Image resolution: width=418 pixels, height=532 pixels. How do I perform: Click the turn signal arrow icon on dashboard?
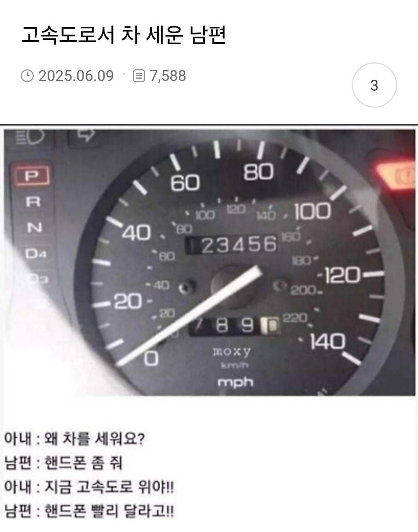click(86, 135)
